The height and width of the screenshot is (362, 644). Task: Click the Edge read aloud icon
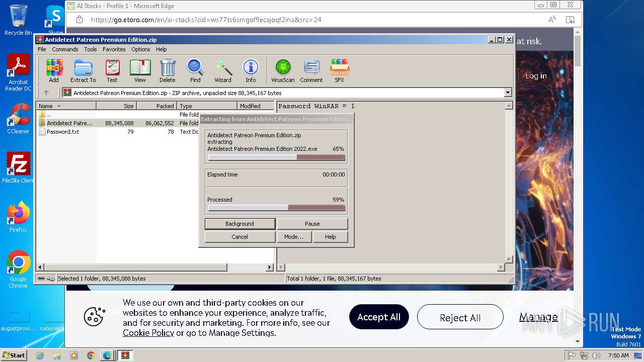pos(552,20)
